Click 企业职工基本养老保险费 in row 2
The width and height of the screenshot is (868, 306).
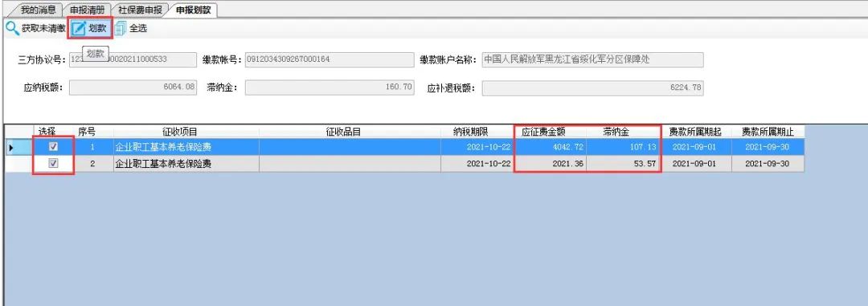pos(163,164)
